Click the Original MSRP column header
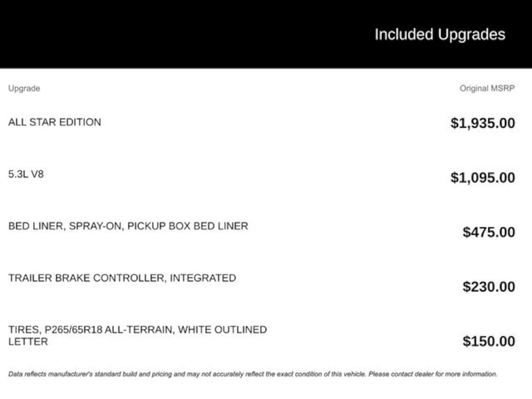This screenshot has height=399, width=532. tap(487, 88)
